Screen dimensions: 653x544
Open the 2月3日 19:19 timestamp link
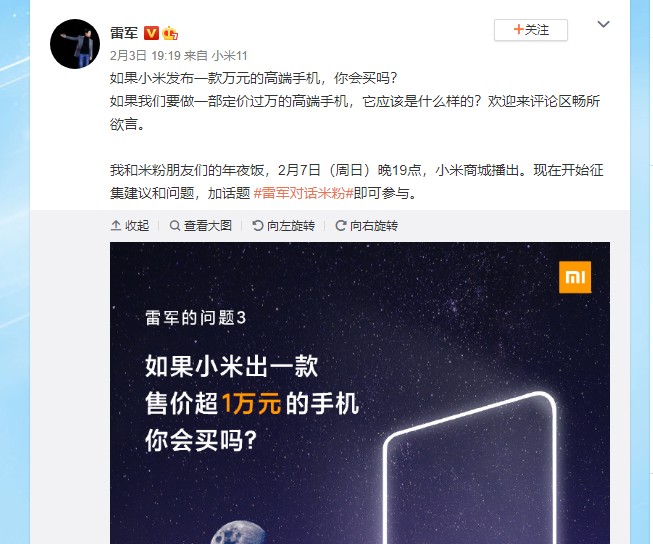point(145,55)
